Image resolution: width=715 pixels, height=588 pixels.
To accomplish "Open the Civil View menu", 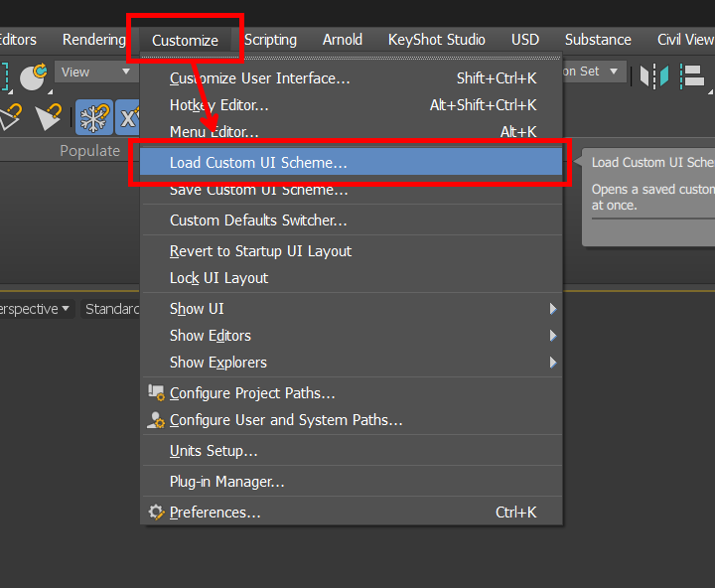I will 685,40.
